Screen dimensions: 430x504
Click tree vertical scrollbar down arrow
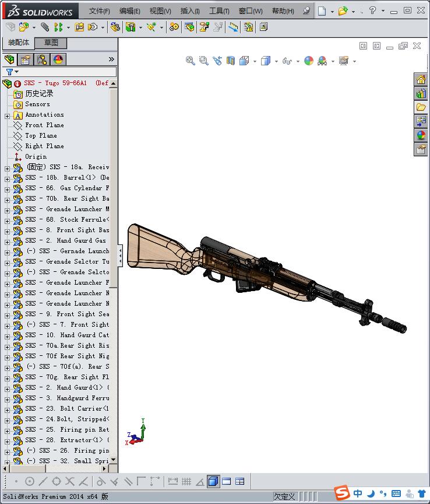click(113, 460)
